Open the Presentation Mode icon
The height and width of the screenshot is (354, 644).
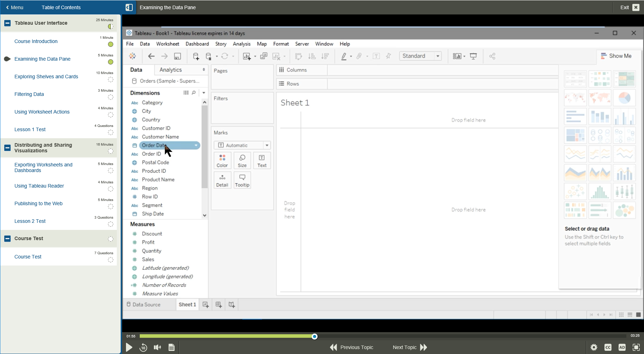coord(473,56)
